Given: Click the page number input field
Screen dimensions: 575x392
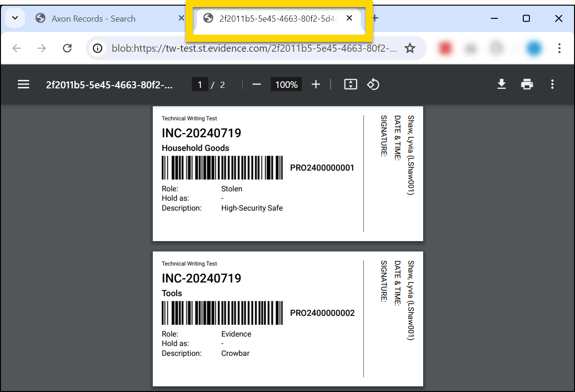Looking at the screenshot, I should pyautogui.click(x=200, y=84).
